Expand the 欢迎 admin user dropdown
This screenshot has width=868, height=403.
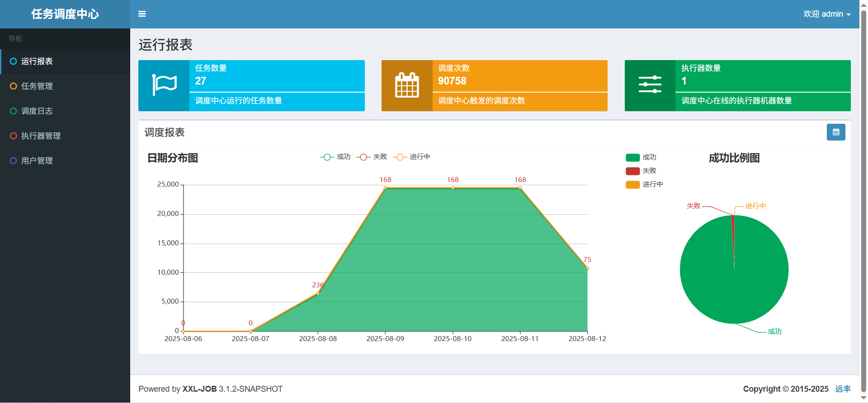(x=827, y=14)
